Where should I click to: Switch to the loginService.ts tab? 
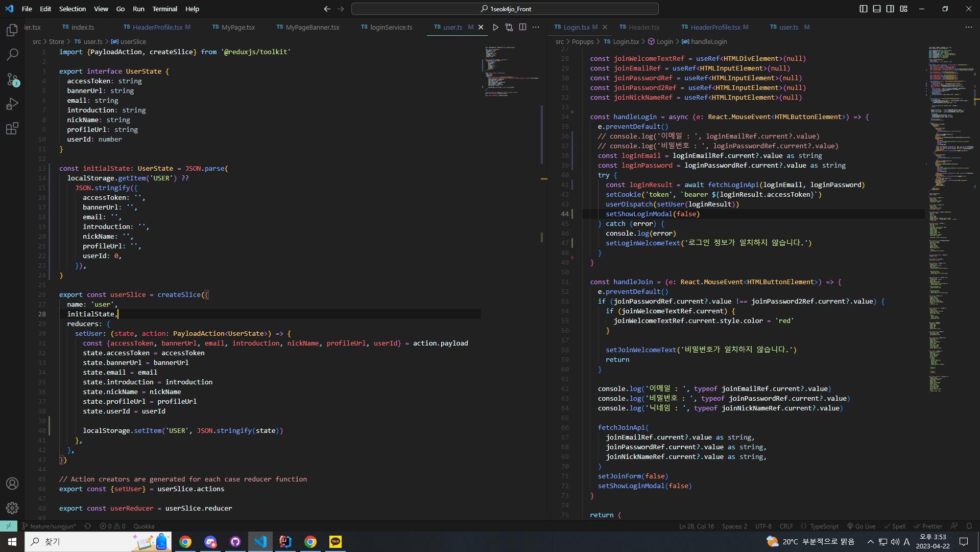(387, 27)
